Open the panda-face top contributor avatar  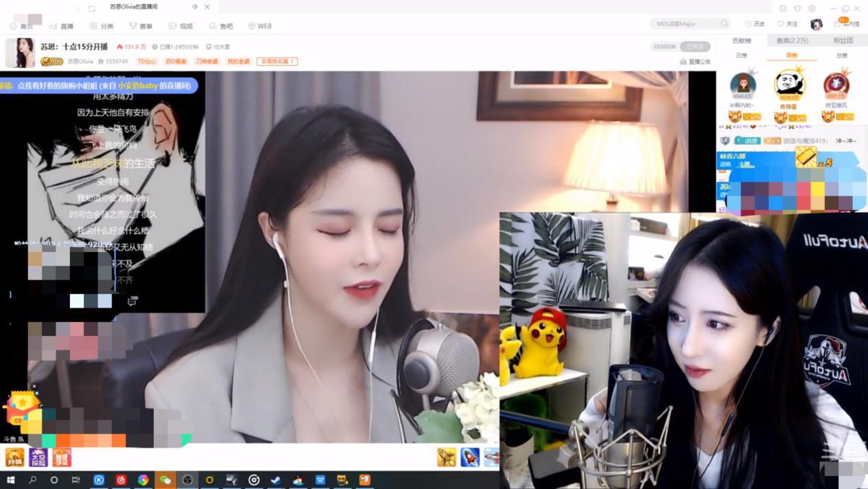(790, 84)
